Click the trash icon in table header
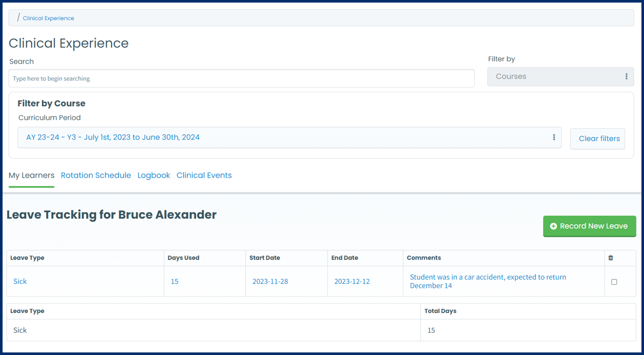644x355 pixels. pyautogui.click(x=610, y=258)
